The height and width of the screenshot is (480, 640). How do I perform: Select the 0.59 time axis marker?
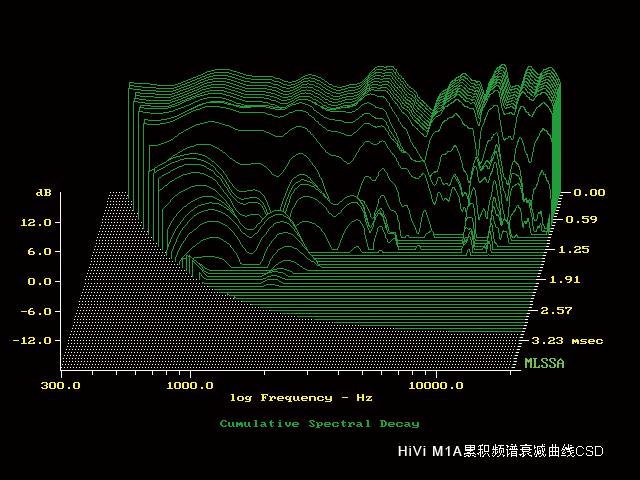(581, 219)
